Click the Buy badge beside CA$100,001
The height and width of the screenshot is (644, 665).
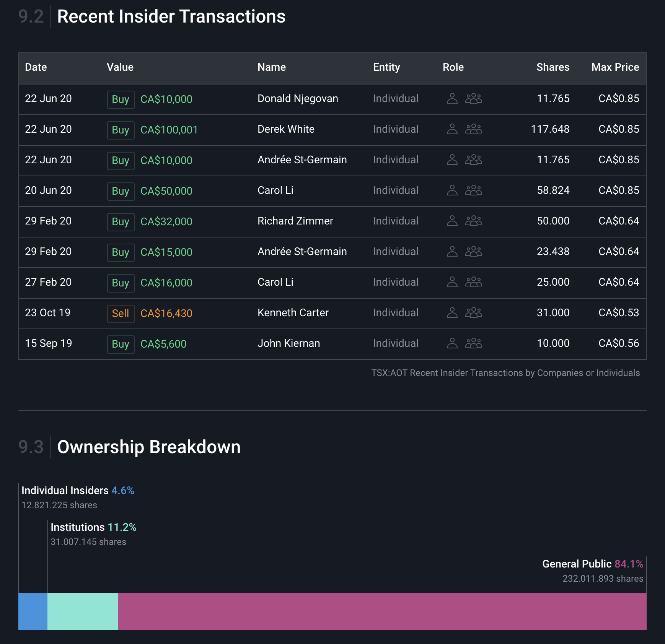tap(121, 130)
